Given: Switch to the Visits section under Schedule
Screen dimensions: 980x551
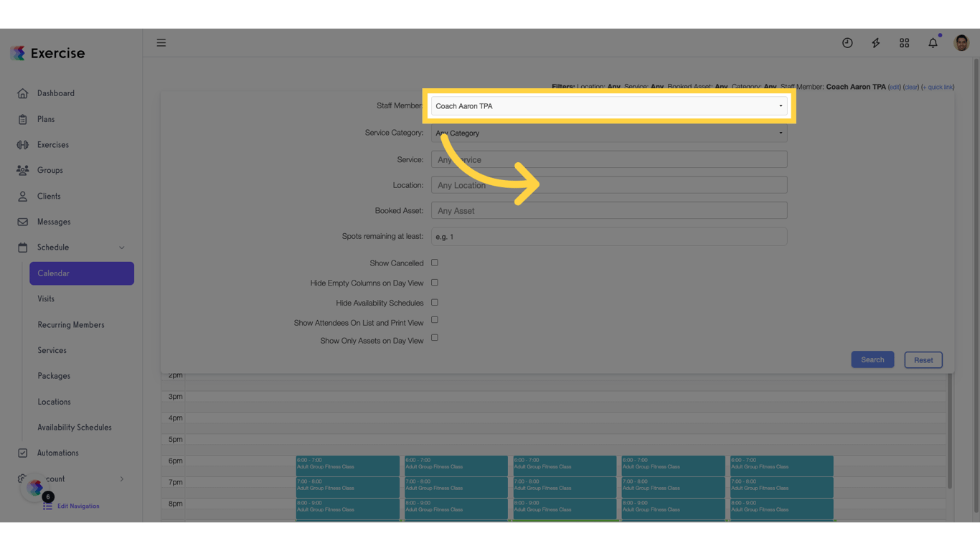Looking at the screenshot, I should (x=46, y=298).
